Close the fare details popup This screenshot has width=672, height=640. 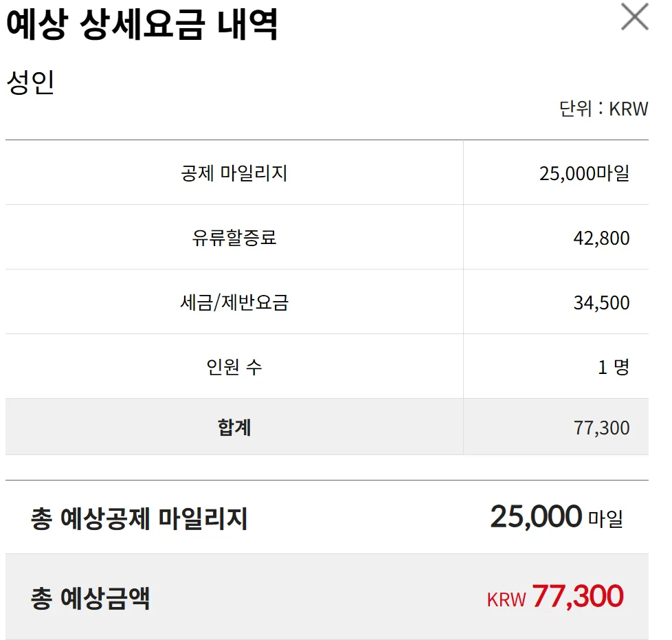pyautogui.click(x=634, y=17)
